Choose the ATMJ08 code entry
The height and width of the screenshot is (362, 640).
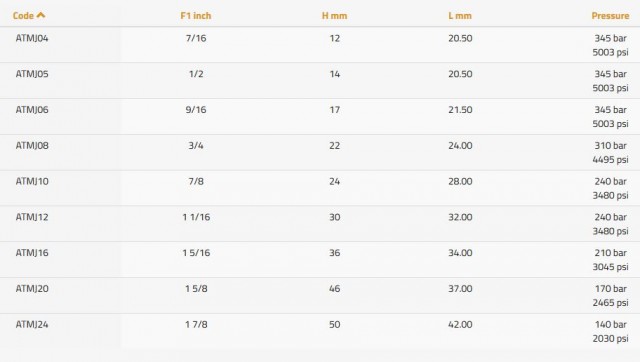(32, 146)
